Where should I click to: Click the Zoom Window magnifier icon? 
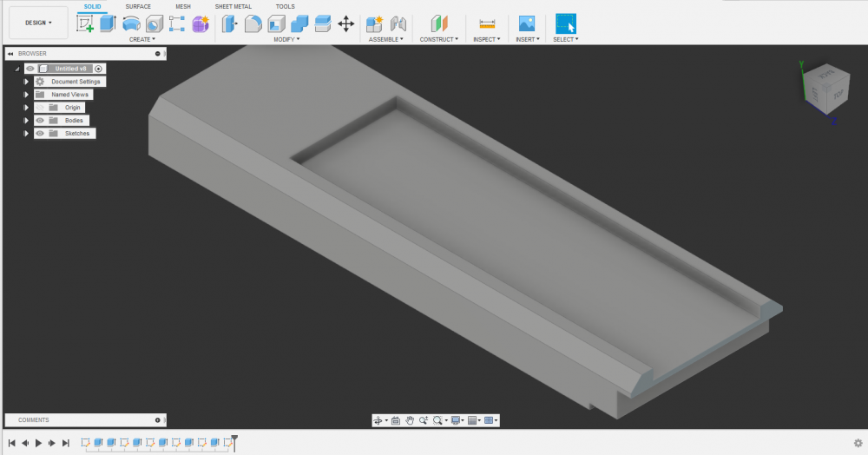click(x=437, y=420)
